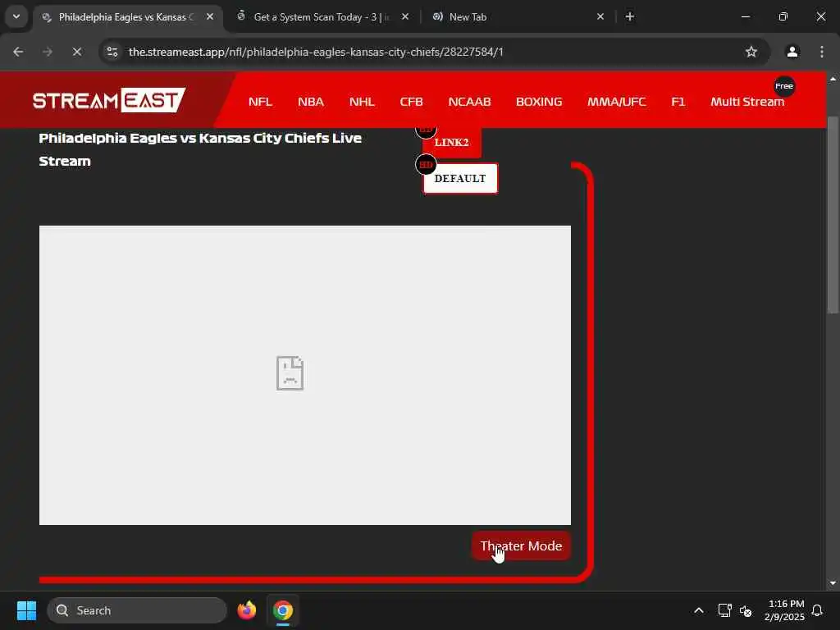Click scrollbar up arrow

click(x=833, y=79)
